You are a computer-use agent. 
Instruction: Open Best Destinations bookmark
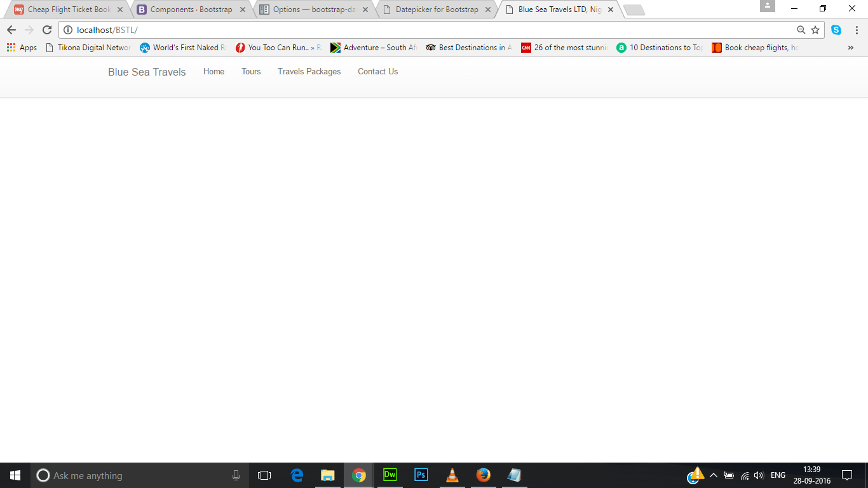pyautogui.click(x=469, y=48)
